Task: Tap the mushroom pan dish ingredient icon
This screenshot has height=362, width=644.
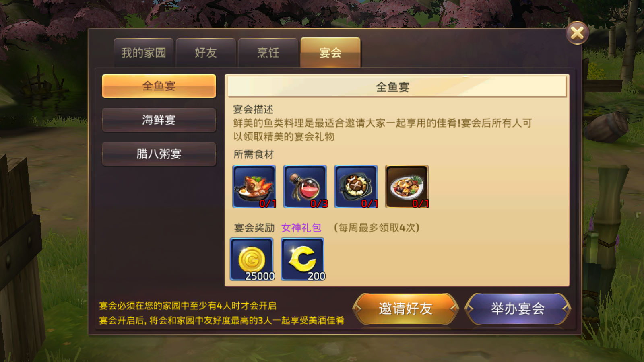Action: [x=356, y=186]
